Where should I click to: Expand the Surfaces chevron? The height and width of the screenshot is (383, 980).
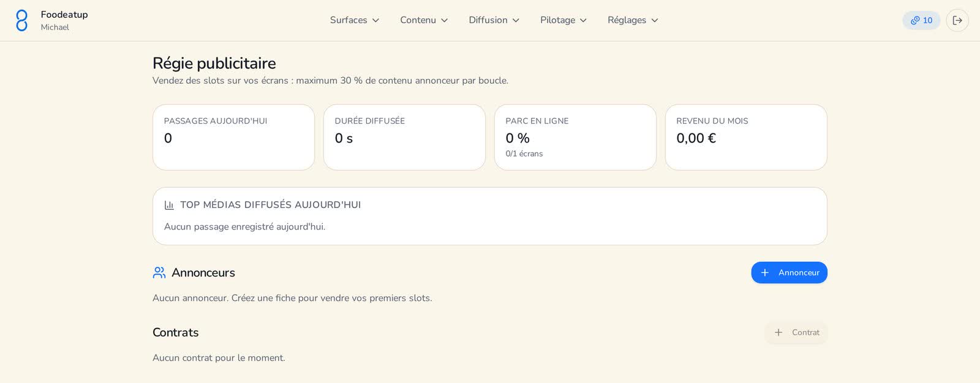click(375, 20)
